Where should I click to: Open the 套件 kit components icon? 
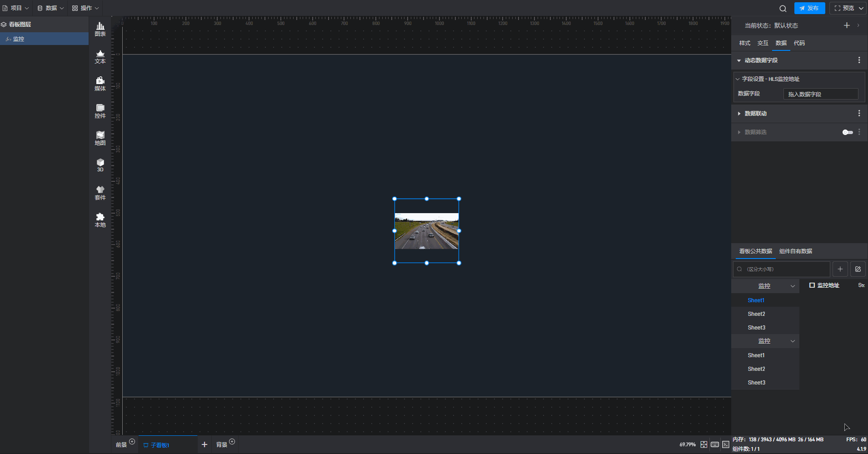100,193
